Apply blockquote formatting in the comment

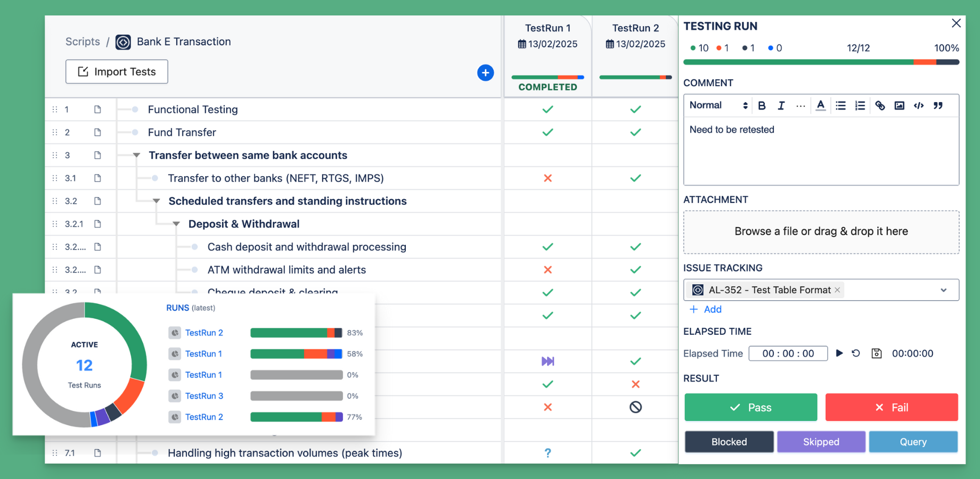pyautogui.click(x=938, y=105)
